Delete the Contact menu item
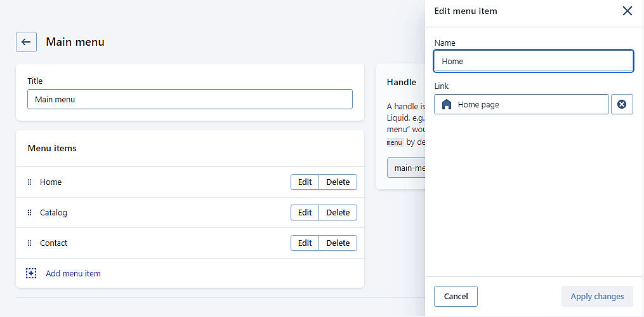Screen dimensions: 644x317 point(338,243)
